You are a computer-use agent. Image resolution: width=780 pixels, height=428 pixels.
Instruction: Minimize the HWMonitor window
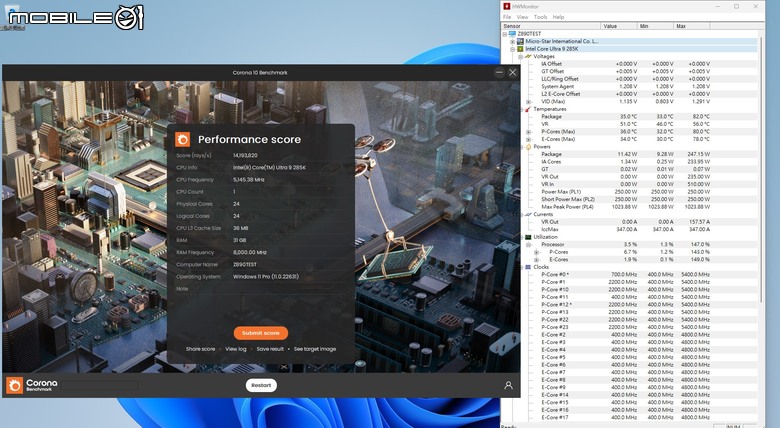[718, 6]
